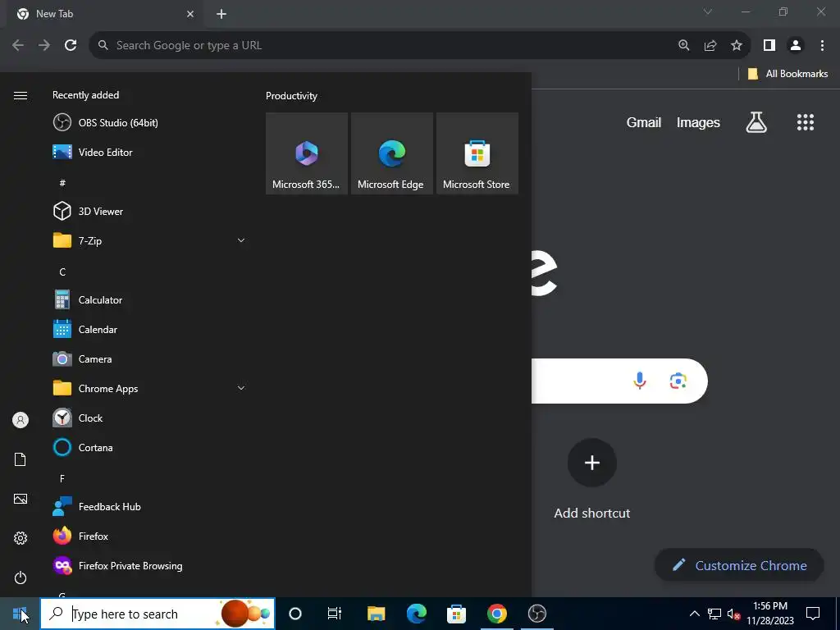The height and width of the screenshot is (630, 840).
Task: Open Cortana circle on taskbar
Action: 295,614
